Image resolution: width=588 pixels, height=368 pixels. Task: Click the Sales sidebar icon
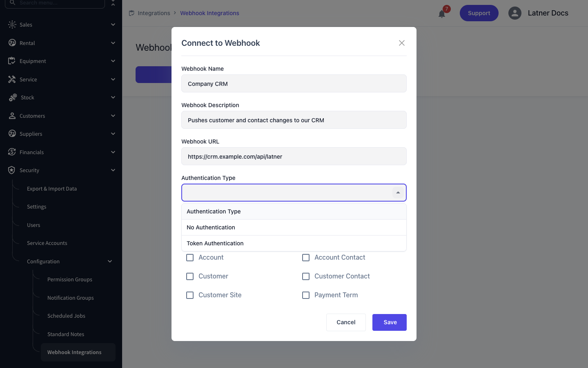(x=12, y=25)
